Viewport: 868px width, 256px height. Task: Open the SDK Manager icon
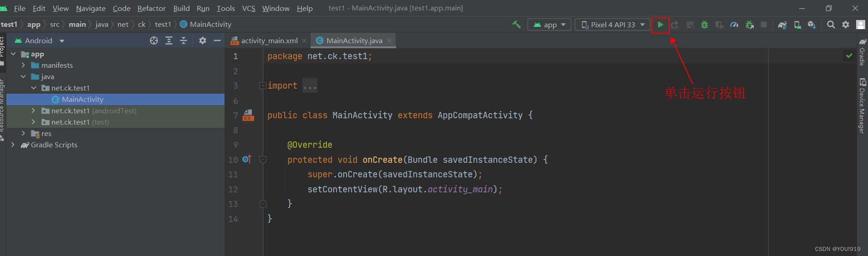pyautogui.click(x=812, y=25)
